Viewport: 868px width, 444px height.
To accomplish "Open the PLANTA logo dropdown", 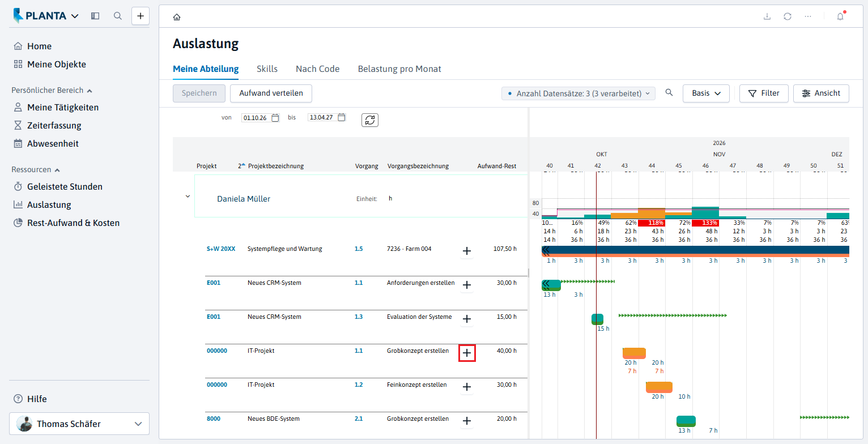I will click(46, 16).
